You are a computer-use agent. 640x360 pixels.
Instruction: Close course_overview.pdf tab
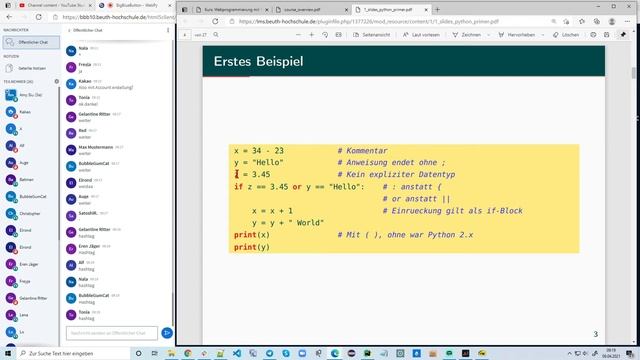[346, 9]
